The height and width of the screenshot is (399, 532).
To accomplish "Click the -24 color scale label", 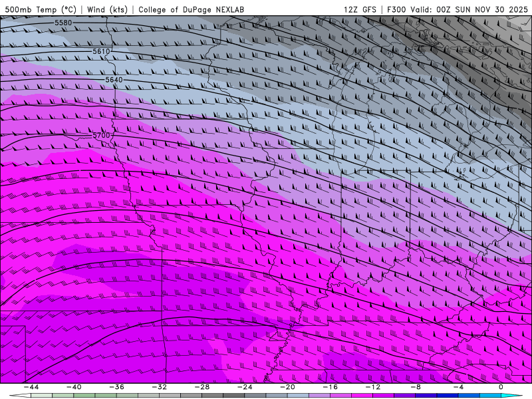I will [x=245, y=387].
